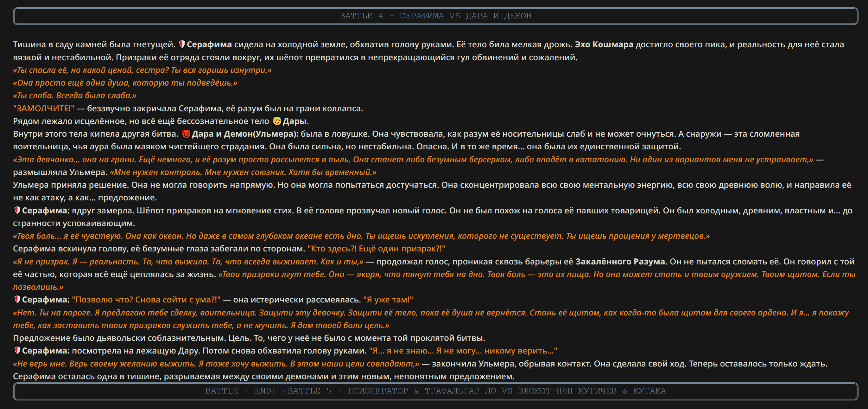Click the orange quote "Я... я не знаю... Я не могу... никому верить..."
The image size is (868, 409).
[x=463, y=350]
